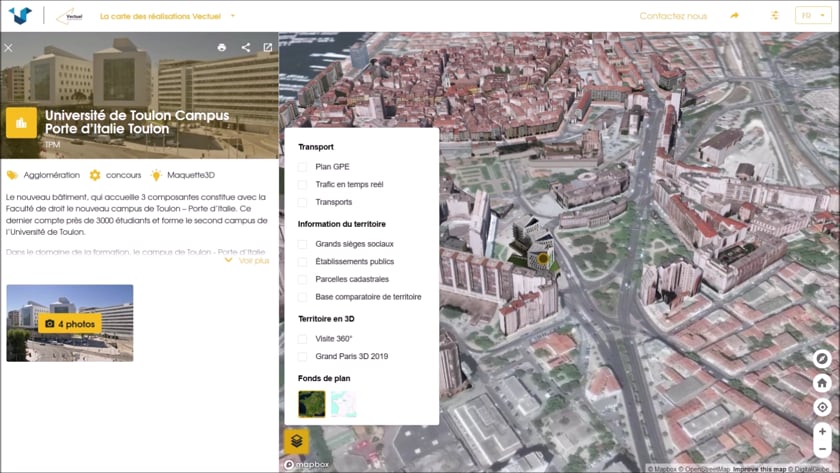Click the yellow project marker on map

[543, 259]
